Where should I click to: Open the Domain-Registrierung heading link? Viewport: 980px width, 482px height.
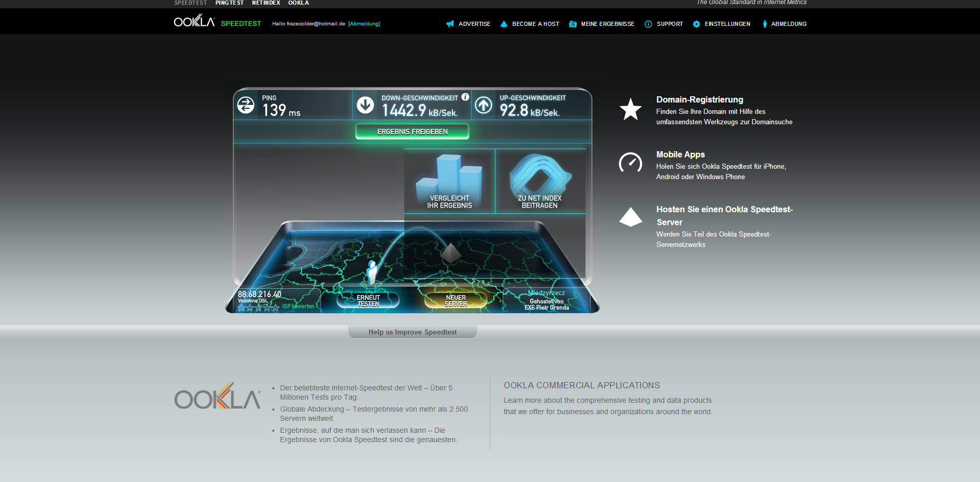point(699,99)
